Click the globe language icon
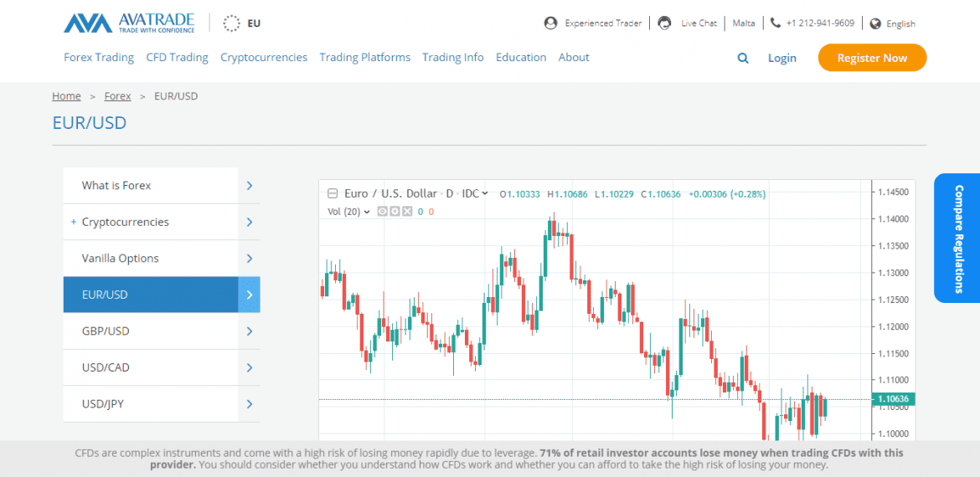This screenshot has height=477, width=980. (x=876, y=23)
